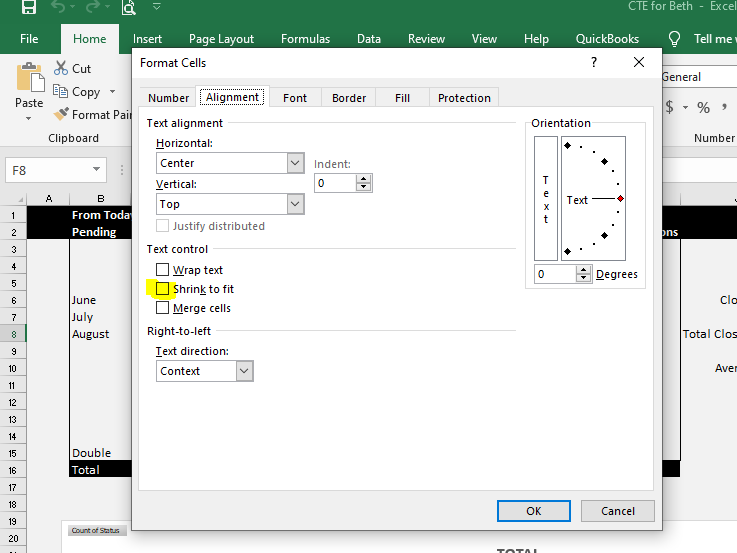Apply the Percent Style button

pos(703,108)
